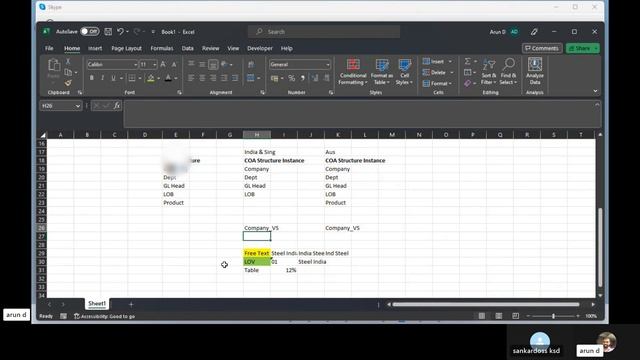Click the Align Left icon
The width and height of the screenshot is (640, 360).
[x=191, y=78]
